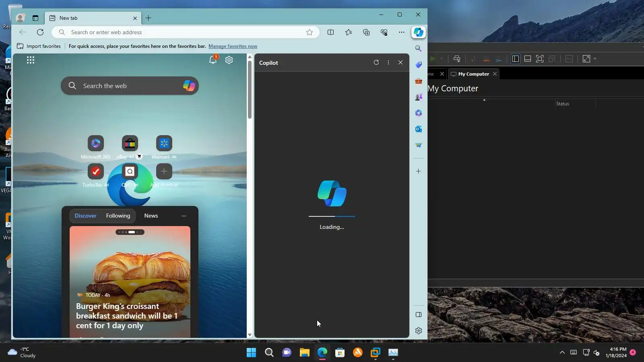Open Search in the Edge sidebar
This screenshot has width=644, height=362.
pos(419,48)
